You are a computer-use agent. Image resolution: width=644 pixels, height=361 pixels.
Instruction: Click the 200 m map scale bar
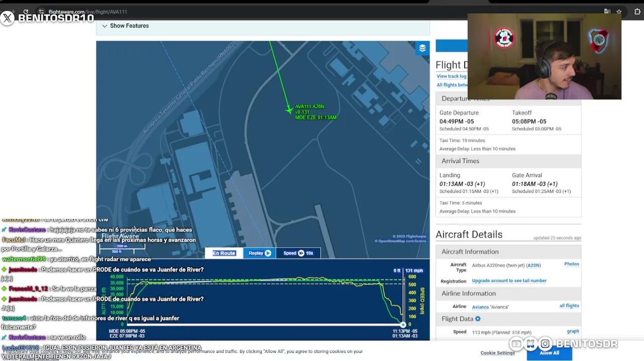click(122, 246)
